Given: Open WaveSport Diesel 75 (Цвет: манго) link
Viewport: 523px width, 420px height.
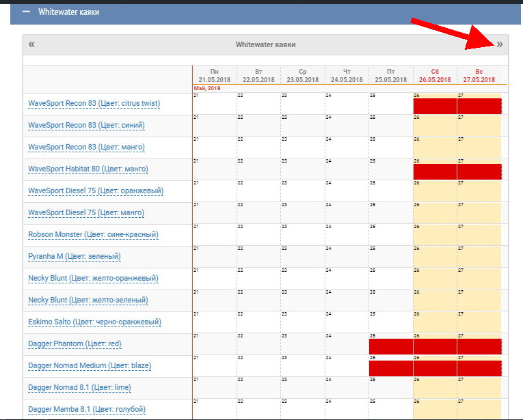Looking at the screenshot, I should point(86,213).
